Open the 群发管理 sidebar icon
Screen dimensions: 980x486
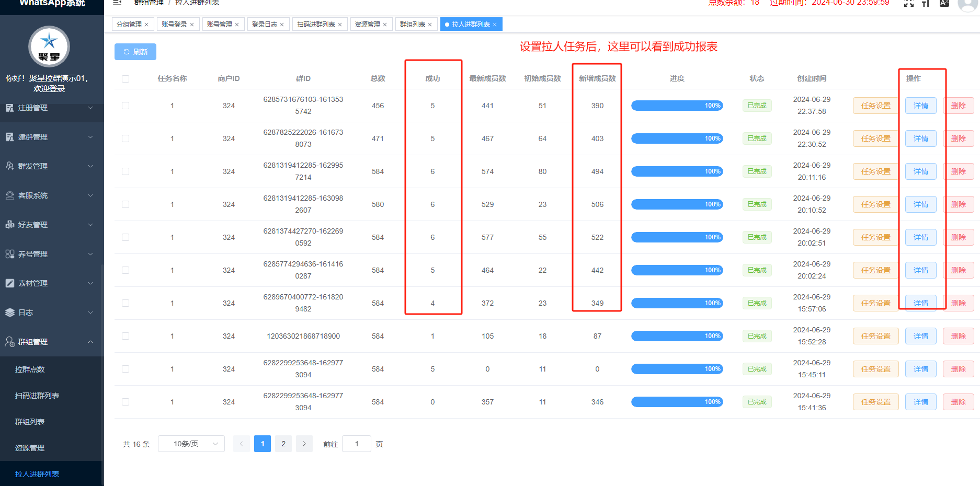pos(9,166)
